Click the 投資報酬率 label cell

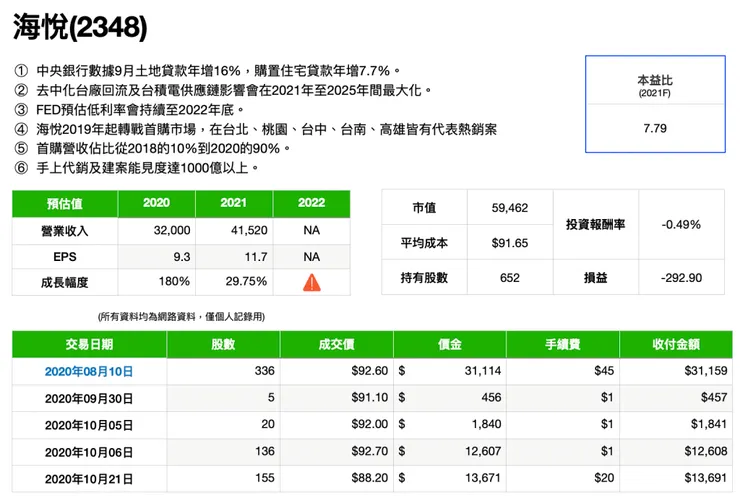(x=596, y=225)
